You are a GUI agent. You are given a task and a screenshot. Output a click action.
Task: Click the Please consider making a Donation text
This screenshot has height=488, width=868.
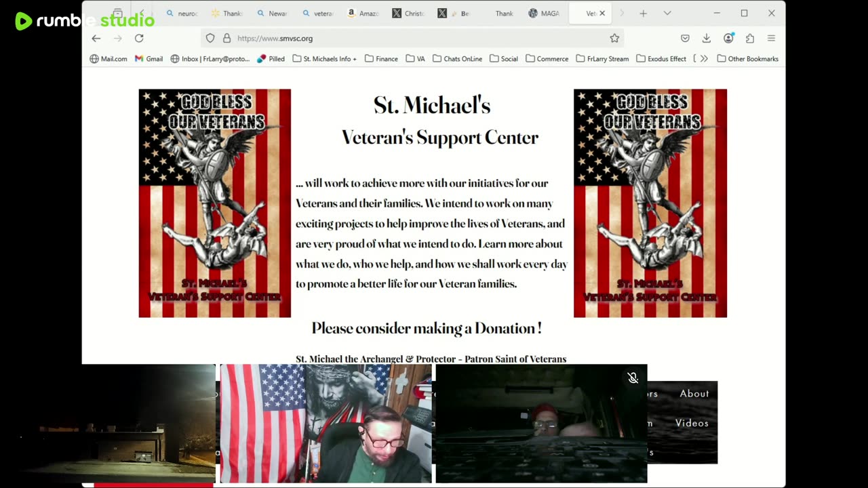point(427,328)
